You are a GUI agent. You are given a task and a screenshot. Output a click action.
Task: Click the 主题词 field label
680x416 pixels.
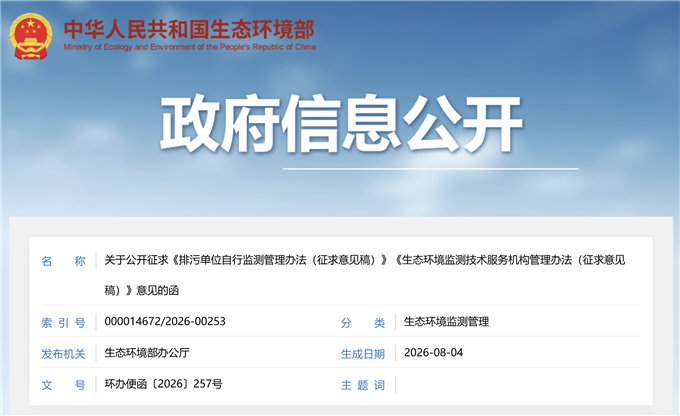tap(363, 385)
